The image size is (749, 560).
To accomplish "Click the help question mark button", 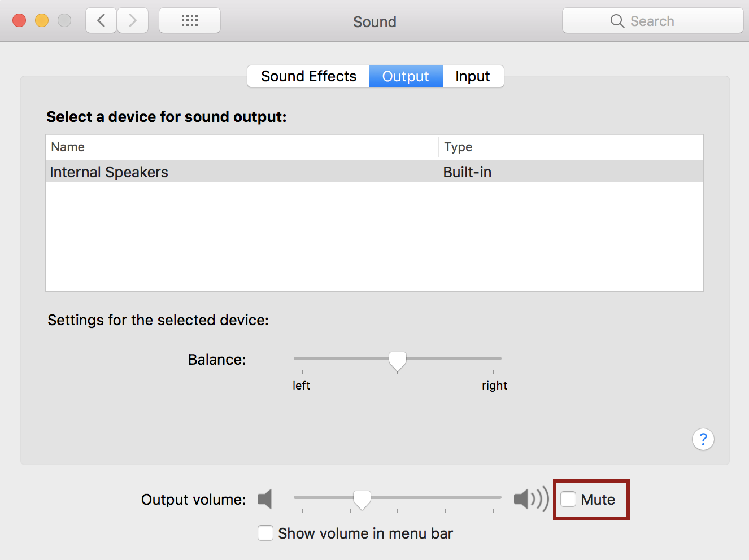I will coord(703,439).
